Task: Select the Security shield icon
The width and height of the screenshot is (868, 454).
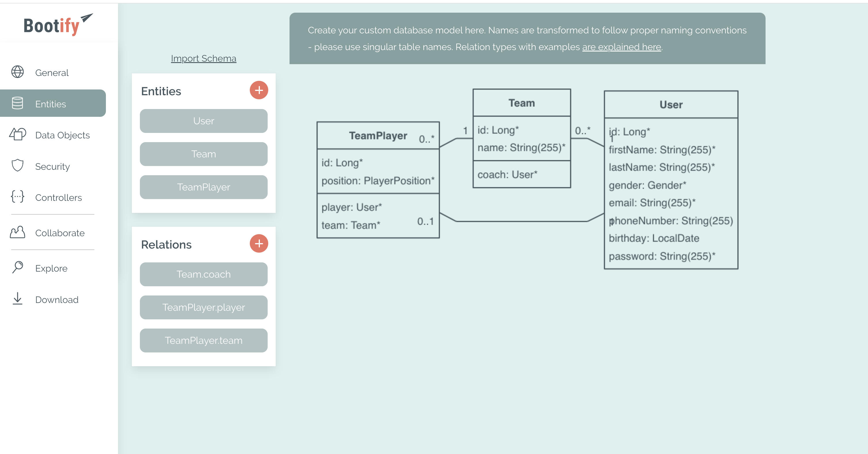Action: [17, 166]
